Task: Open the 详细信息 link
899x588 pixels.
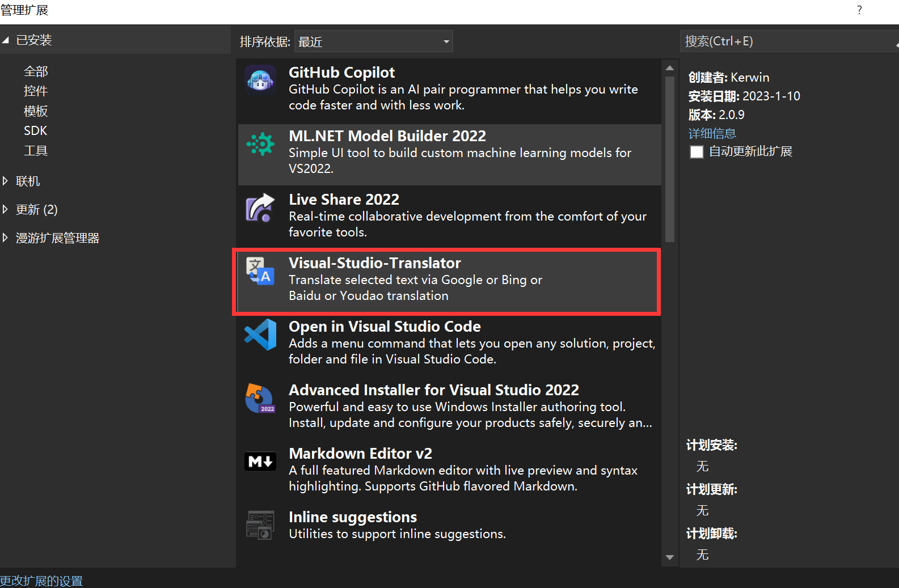Action: (712, 133)
